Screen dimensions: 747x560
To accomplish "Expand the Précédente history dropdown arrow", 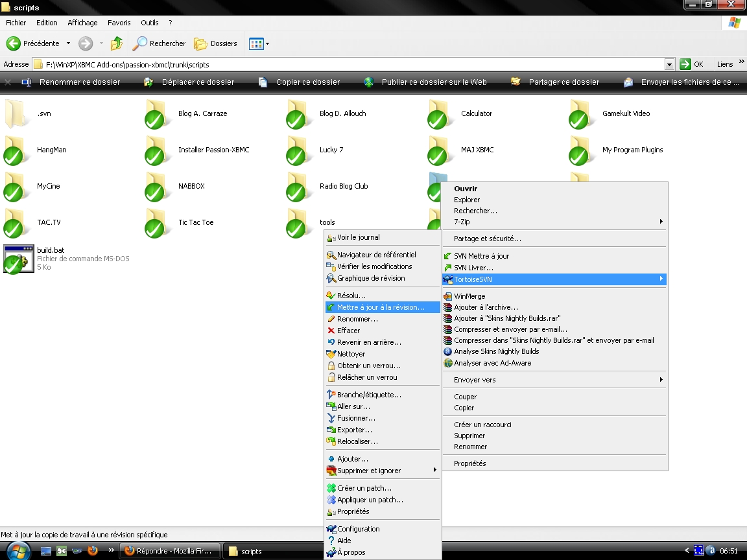I will (68, 43).
